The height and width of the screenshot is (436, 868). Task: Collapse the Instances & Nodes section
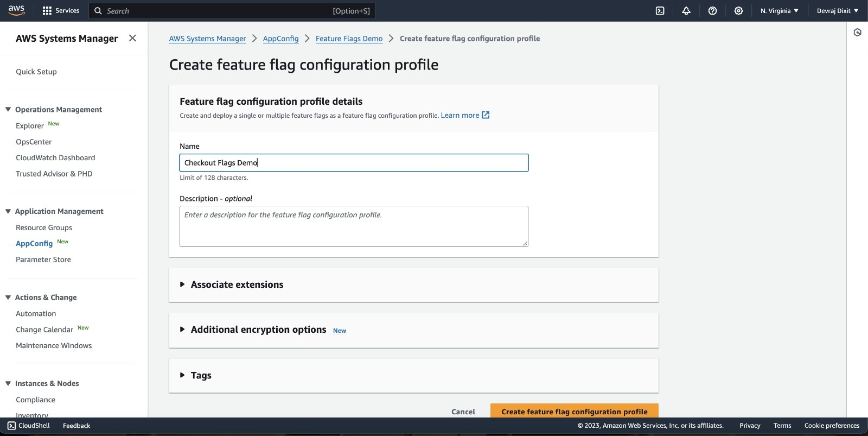point(8,383)
